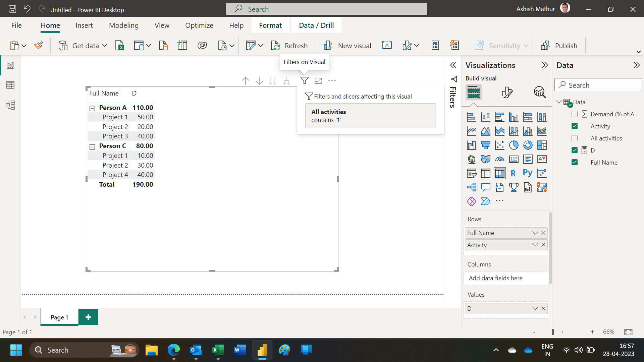Open D field dropdown in Values

tap(535, 309)
